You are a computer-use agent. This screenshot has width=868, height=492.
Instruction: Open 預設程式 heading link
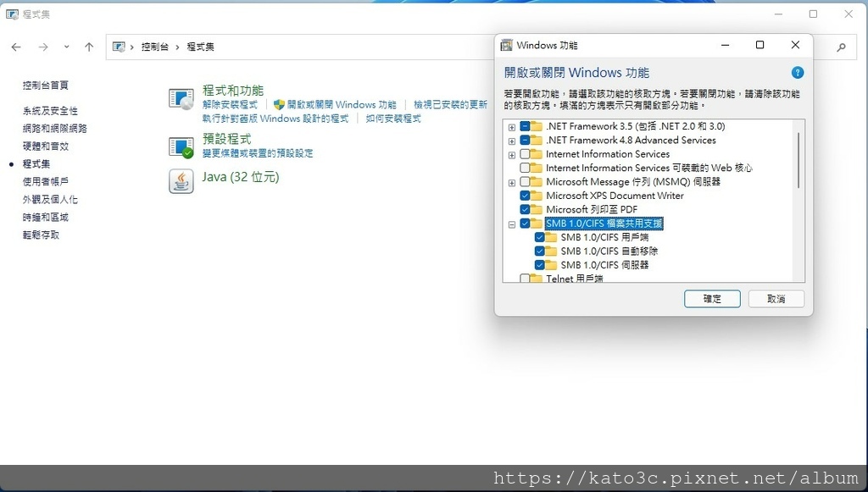click(x=227, y=139)
